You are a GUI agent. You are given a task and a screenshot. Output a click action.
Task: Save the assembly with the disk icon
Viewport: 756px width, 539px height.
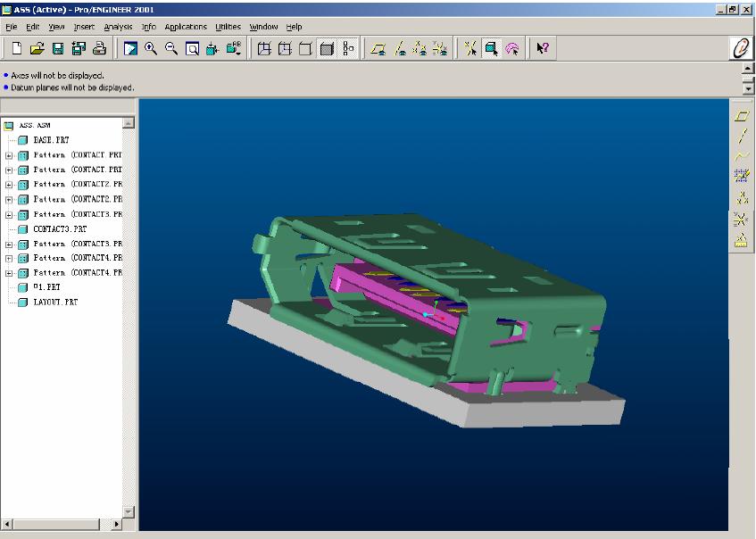pos(58,49)
